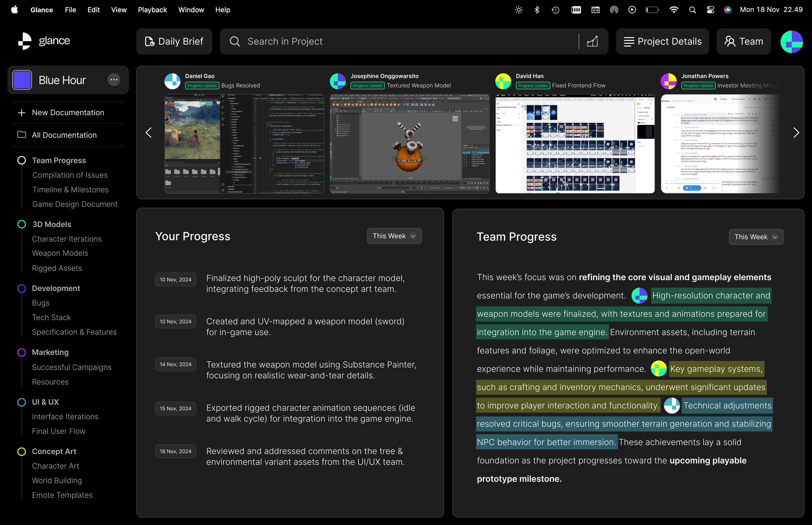Open Successful Campaigns
The height and width of the screenshot is (525, 812).
pos(72,367)
